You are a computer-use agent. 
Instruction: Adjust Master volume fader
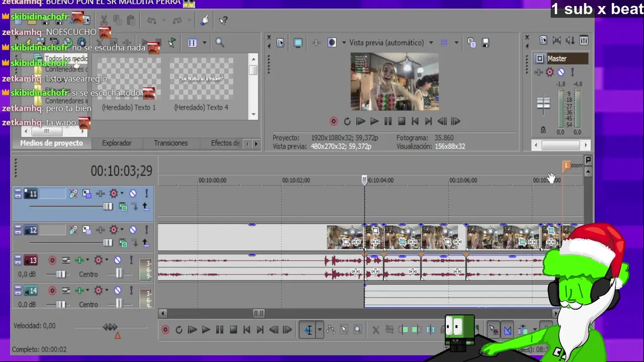(543, 103)
